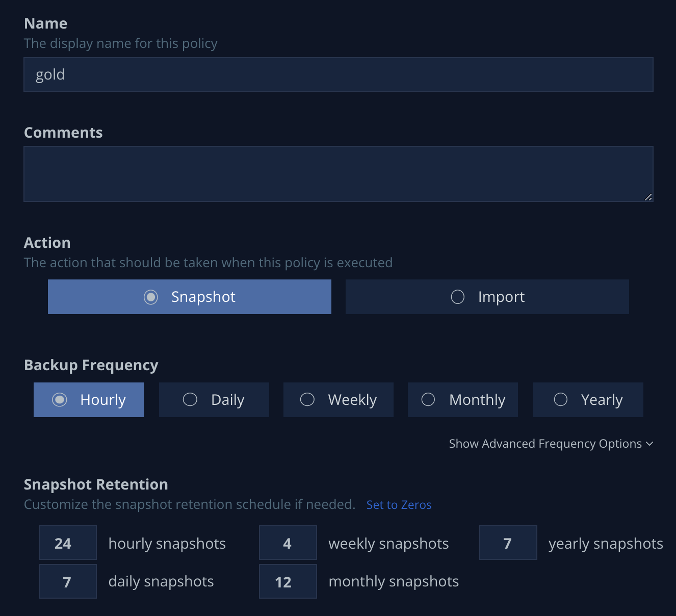Viewport: 676px width, 616px height.
Task: Choose Hourly backup frequency
Action: point(89,400)
